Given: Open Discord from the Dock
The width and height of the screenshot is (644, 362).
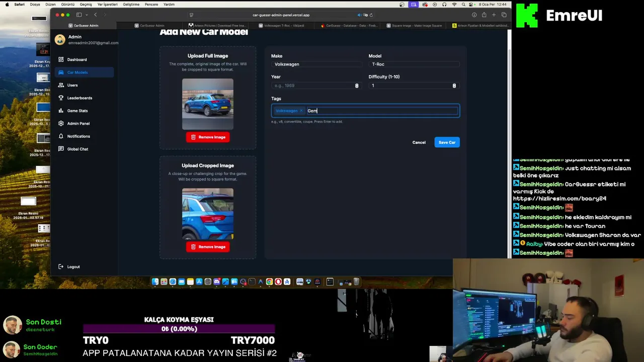Looking at the screenshot, I should 216,282.
